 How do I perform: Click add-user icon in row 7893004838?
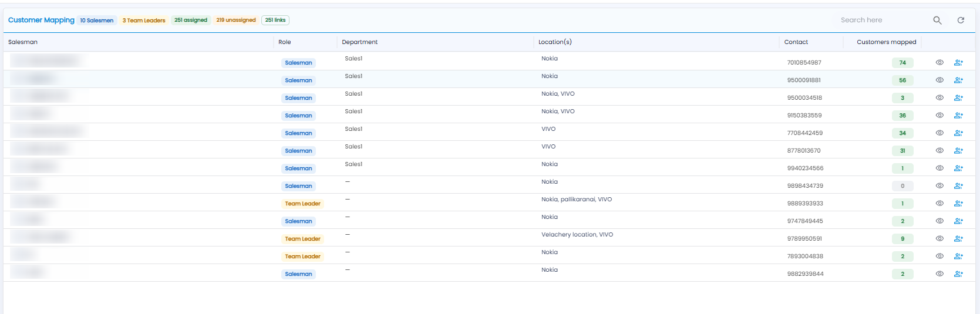pos(958,256)
